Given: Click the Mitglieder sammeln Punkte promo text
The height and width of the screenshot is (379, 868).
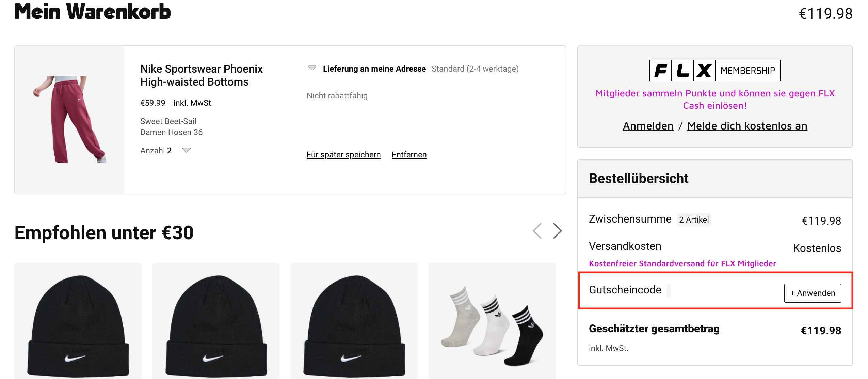Looking at the screenshot, I should [715, 99].
